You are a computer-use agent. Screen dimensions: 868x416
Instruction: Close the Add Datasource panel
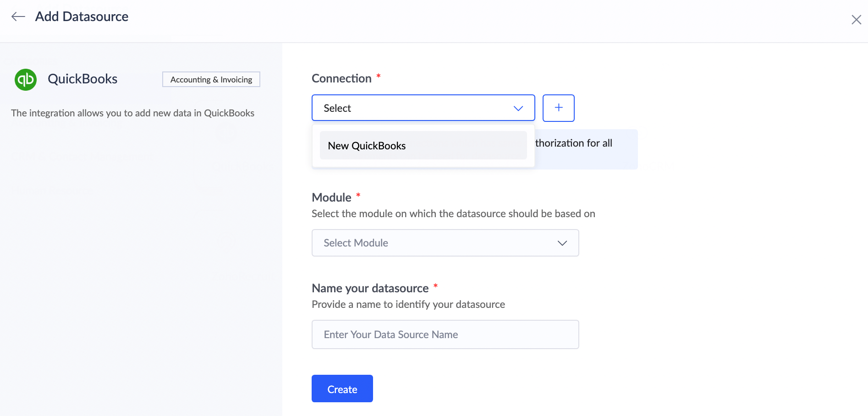click(x=856, y=20)
